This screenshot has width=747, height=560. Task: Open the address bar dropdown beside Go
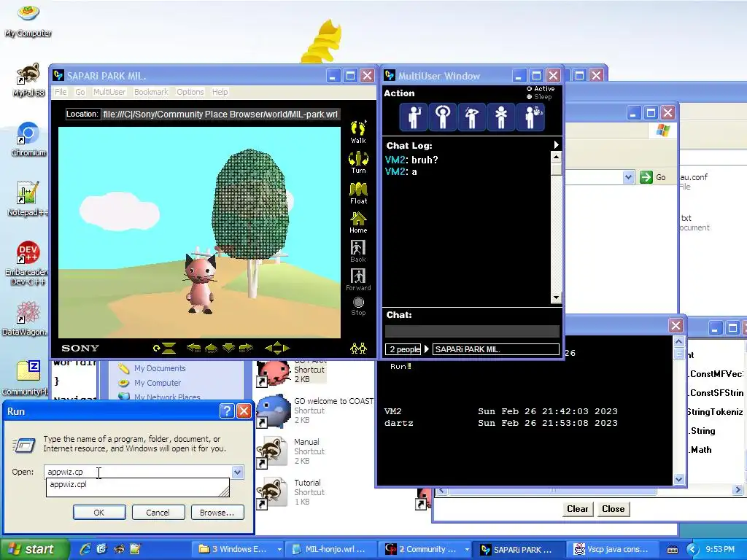(x=628, y=177)
